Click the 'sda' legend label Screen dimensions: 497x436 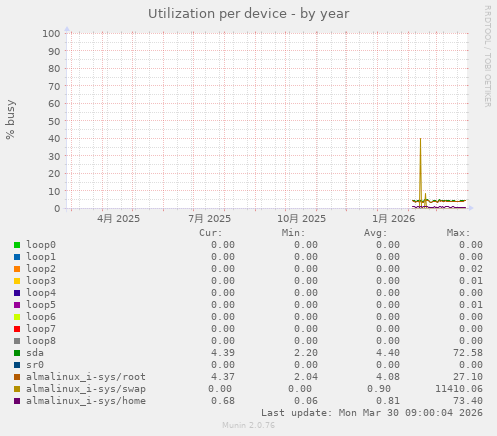(x=35, y=353)
